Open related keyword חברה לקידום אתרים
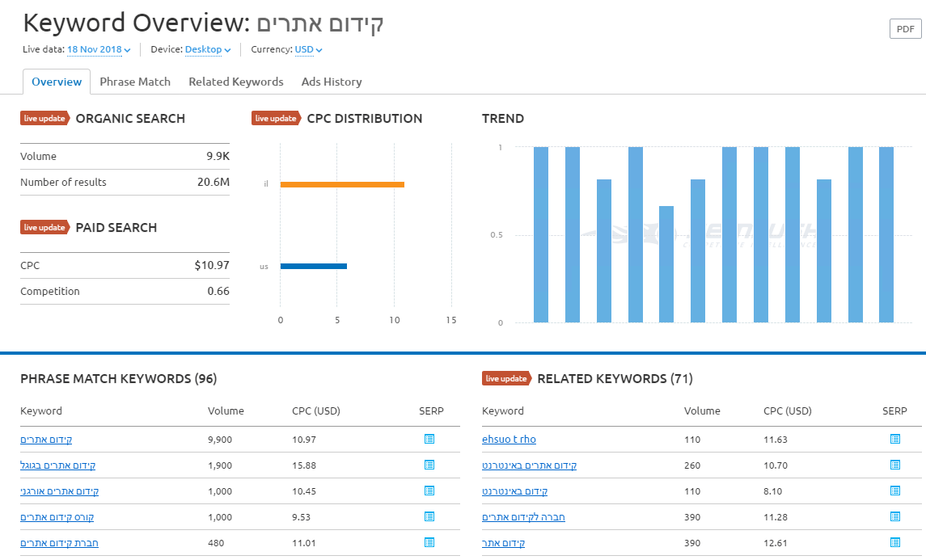Image resolution: width=926 pixels, height=560 pixels. pos(523,517)
